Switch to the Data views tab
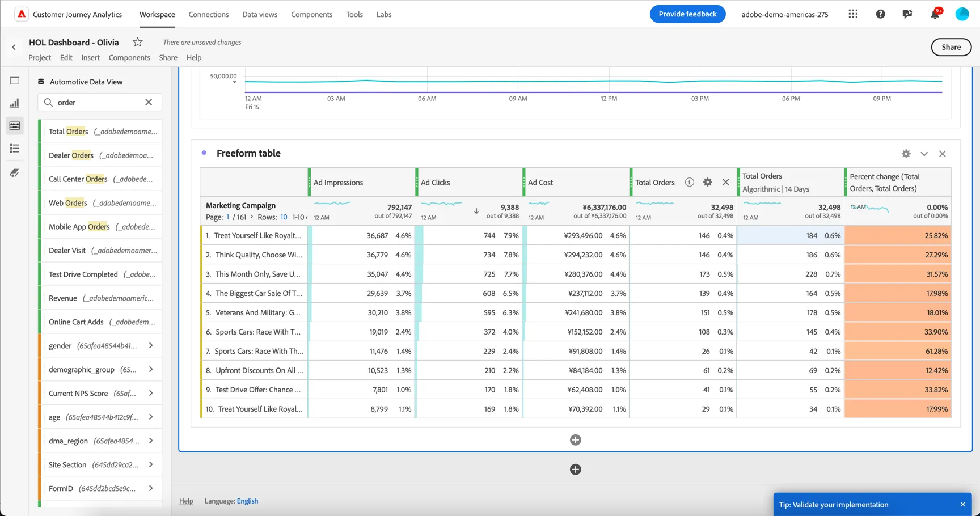Viewport: 980px width, 516px height. 260,14
